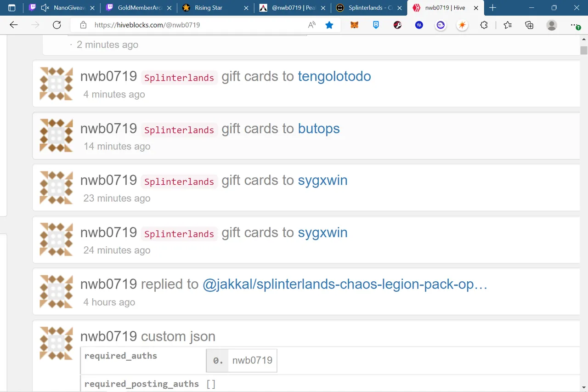Close the NanoGiveaway tab
This screenshot has height=392, width=588.
pos(92,8)
